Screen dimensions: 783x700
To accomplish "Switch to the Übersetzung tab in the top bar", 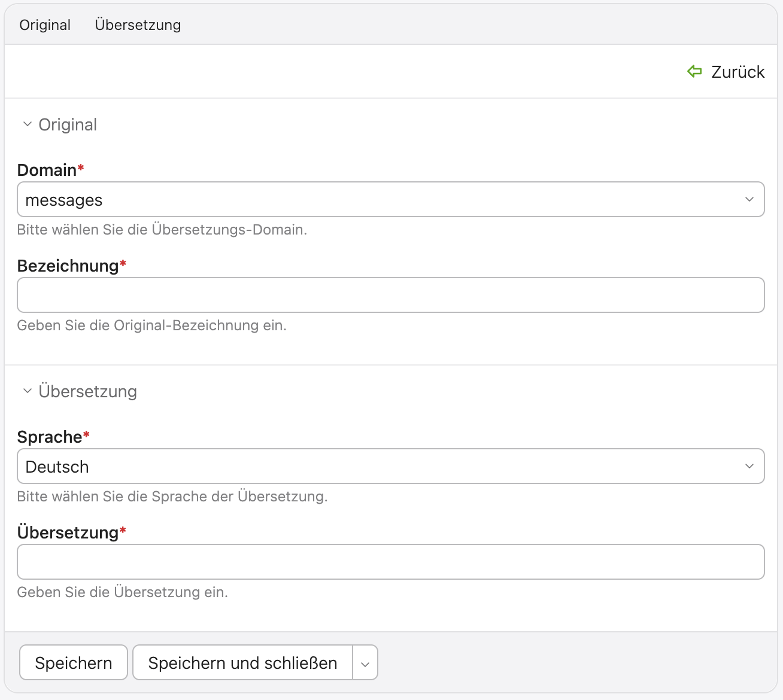I will (x=138, y=25).
